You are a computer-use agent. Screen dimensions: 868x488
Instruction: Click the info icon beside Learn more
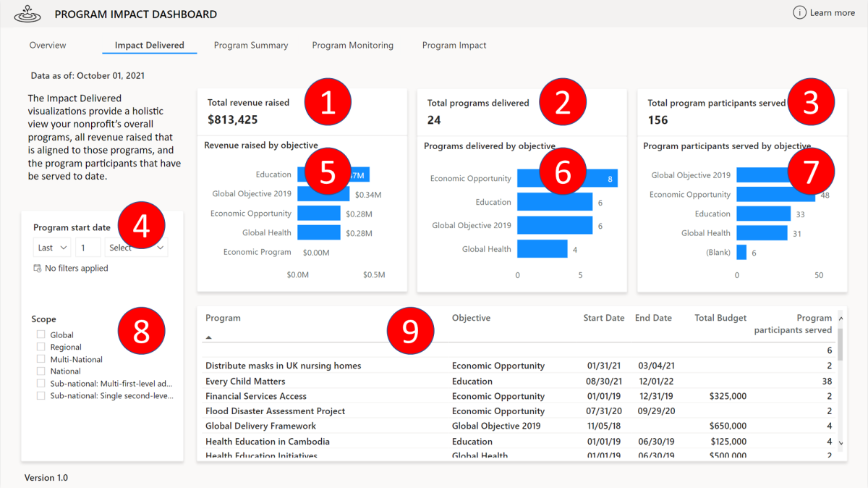pyautogui.click(x=801, y=12)
